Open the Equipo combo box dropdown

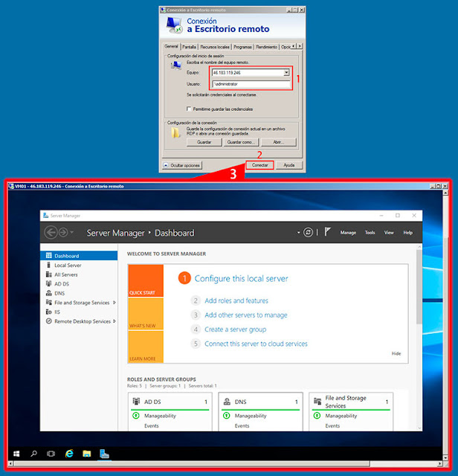pyautogui.click(x=286, y=73)
